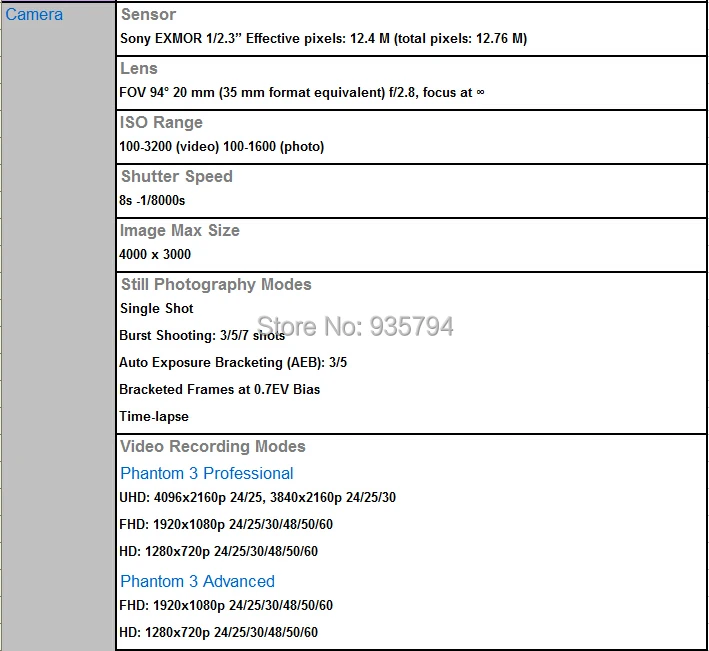Screen dimensions: 709x651
Task: Select FHD line under Phantom 3 Advanced
Action: [226, 605]
